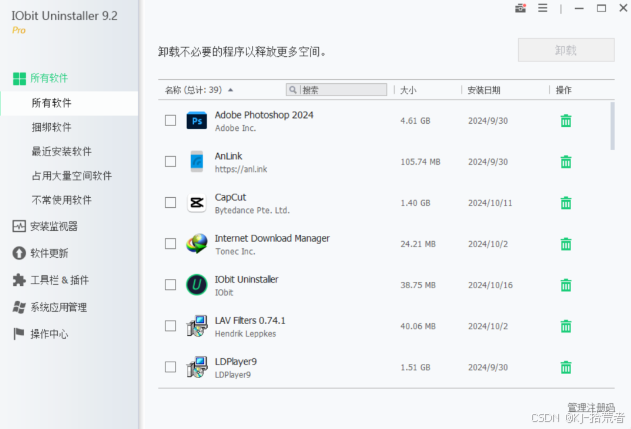This screenshot has height=429, width=631.
Task: Click the trash icon for CapCut
Action: [x=566, y=203]
